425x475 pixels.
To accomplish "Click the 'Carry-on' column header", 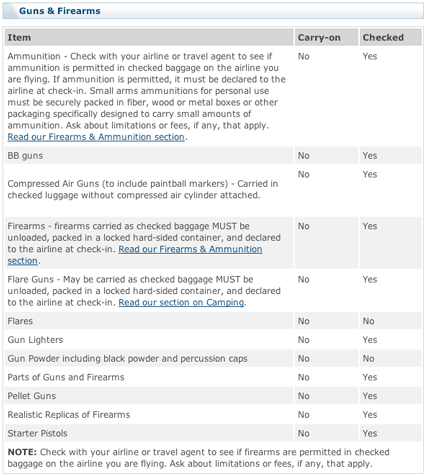I will point(319,37).
